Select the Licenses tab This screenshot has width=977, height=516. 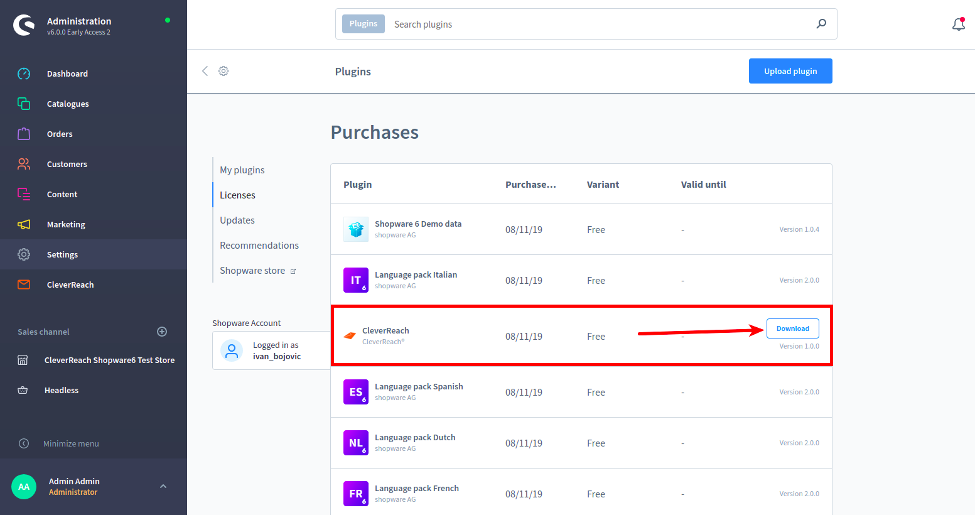point(237,195)
